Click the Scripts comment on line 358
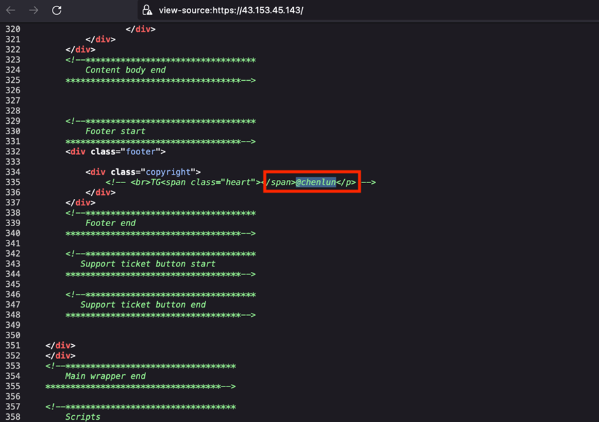This screenshot has width=599, height=422. coord(83,417)
